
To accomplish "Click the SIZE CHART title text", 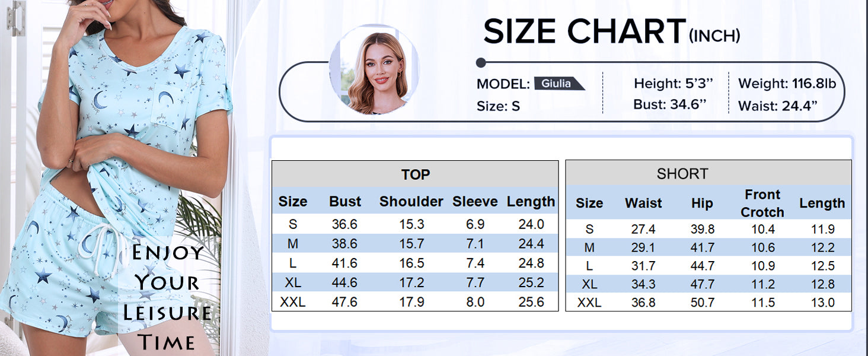I will tap(584, 32).
